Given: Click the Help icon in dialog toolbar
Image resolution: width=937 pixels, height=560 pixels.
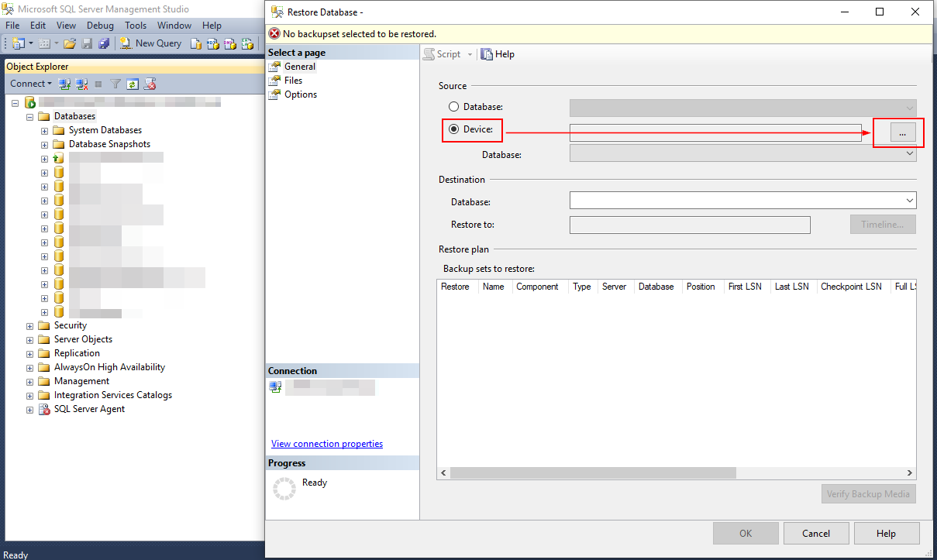Looking at the screenshot, I should (x=487, y=54).
